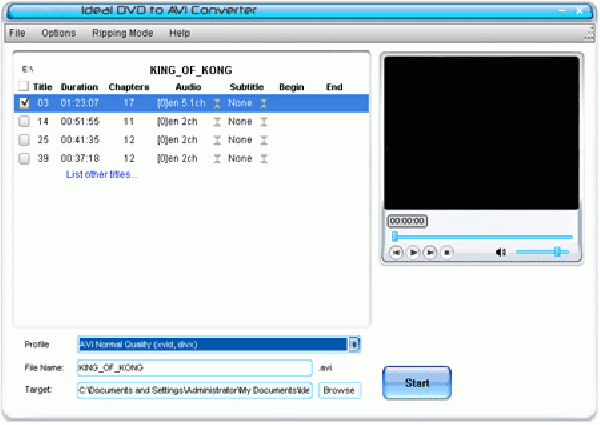The width and height of the screenshot is (600, 425).
Task: Select duration 00:37:18 cell
Action: 80,158
